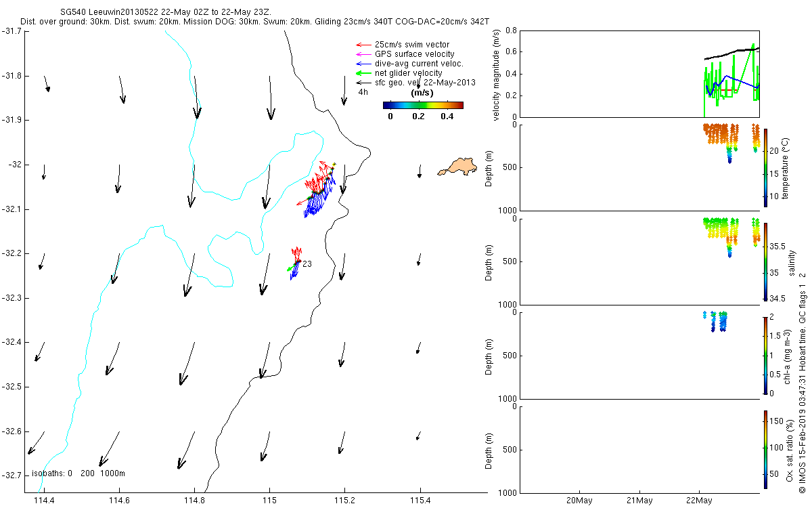Image resolution: width=812 pixels, height=508 pixels.
Task: Click the green glider marker near 23
Action: click(290, 269)
